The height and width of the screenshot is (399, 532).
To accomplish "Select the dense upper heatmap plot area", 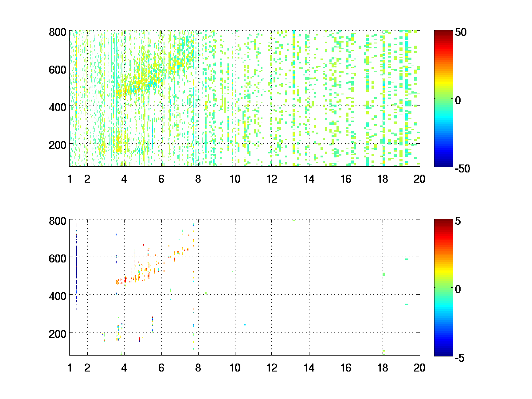I will pyautogui.click(x=244, y=98).
